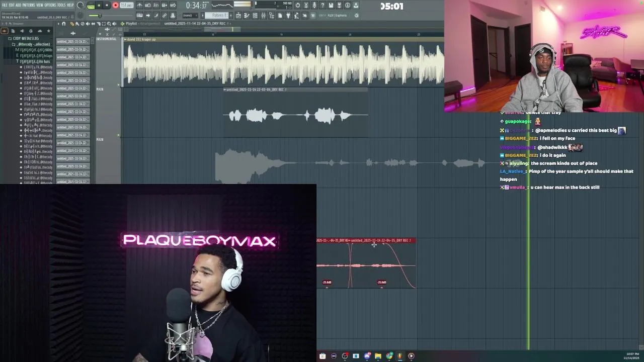This screenshot has width=644, height=362.
Task: Toggle loop recording icon
Action: point(173,5)
